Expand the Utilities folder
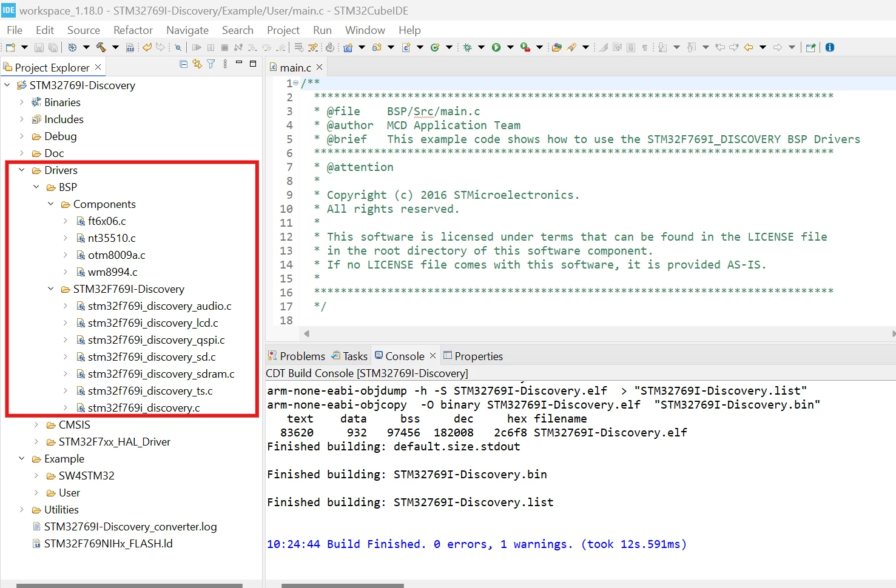896x588 pixels. 22,510
